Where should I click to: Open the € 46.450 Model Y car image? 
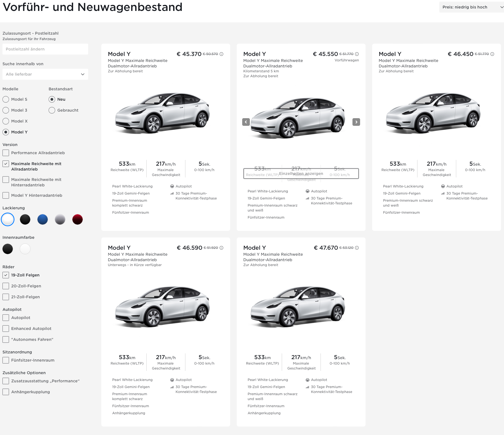coord(433,113)
